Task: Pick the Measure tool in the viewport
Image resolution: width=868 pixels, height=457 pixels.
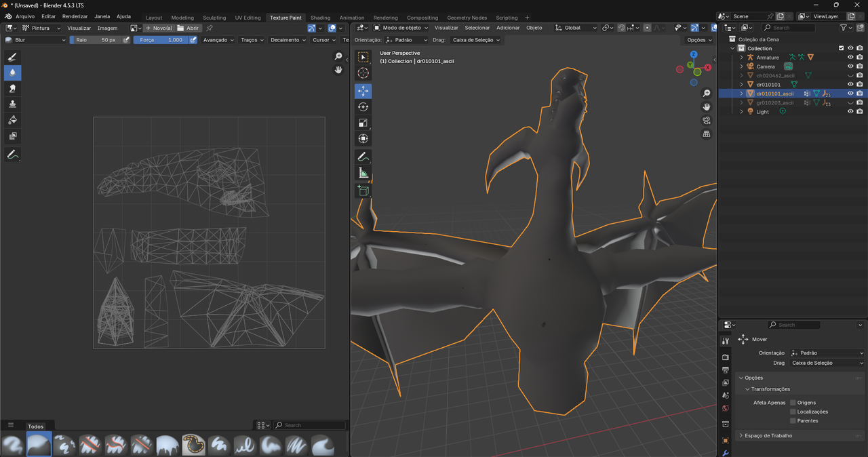Action: (363, 174)
